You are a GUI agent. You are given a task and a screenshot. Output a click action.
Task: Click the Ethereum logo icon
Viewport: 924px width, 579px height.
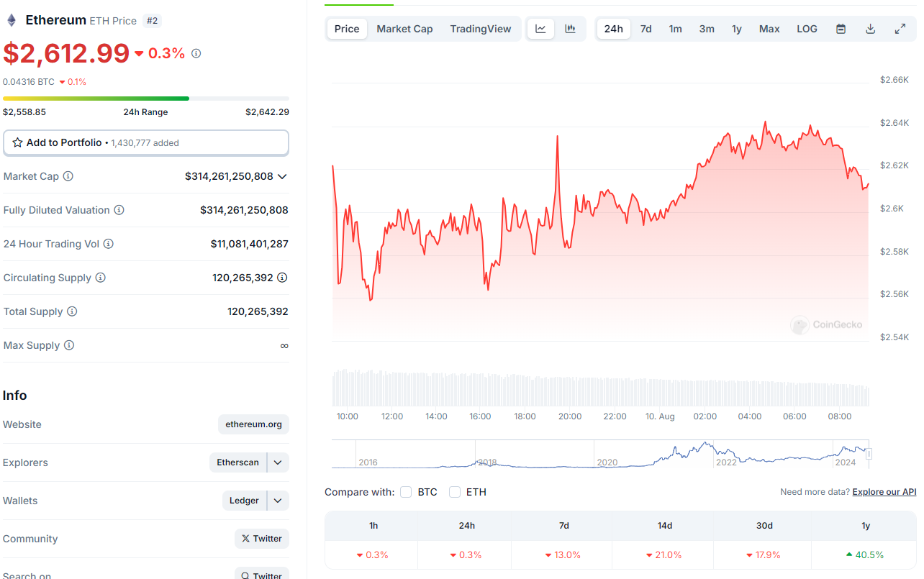(x=12, y=20)
